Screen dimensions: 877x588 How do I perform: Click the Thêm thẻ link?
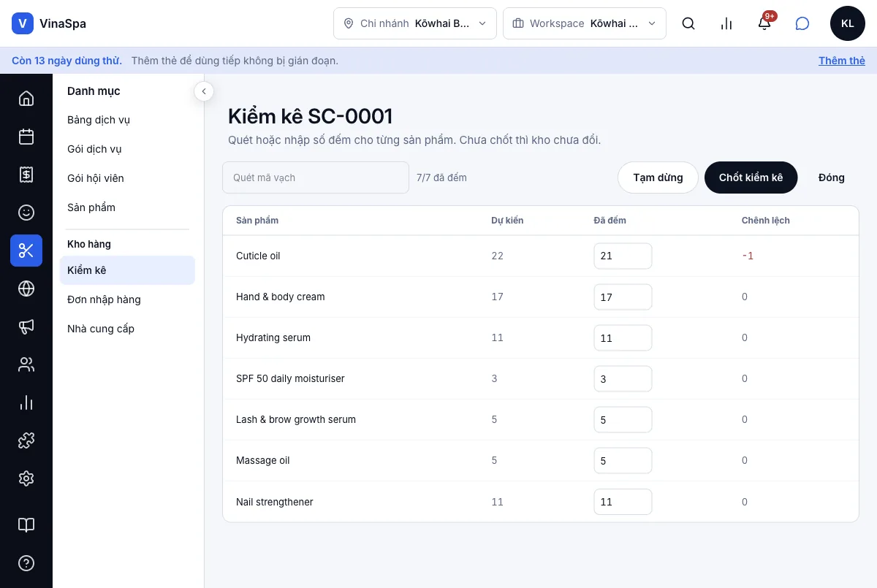[842, 61]
